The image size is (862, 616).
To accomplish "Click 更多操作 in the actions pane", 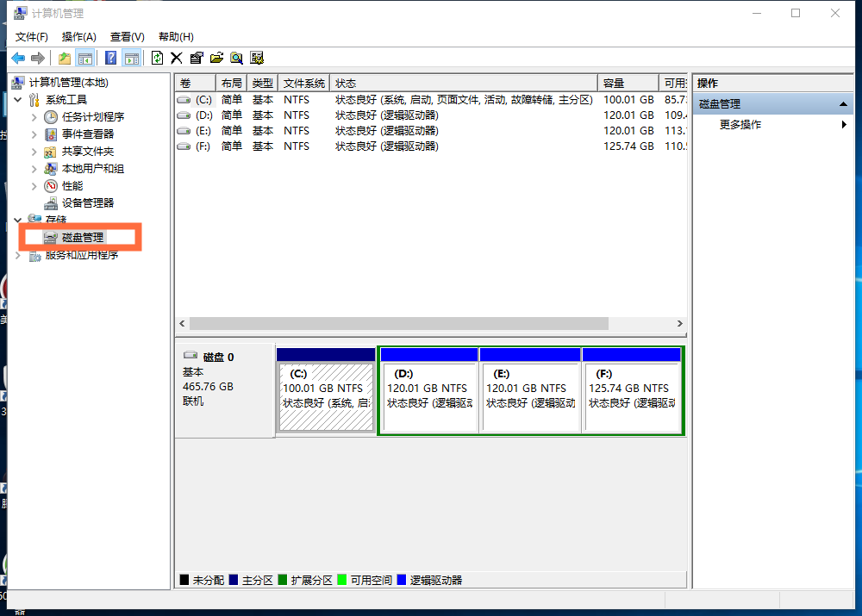I will (x=740, y=125).
